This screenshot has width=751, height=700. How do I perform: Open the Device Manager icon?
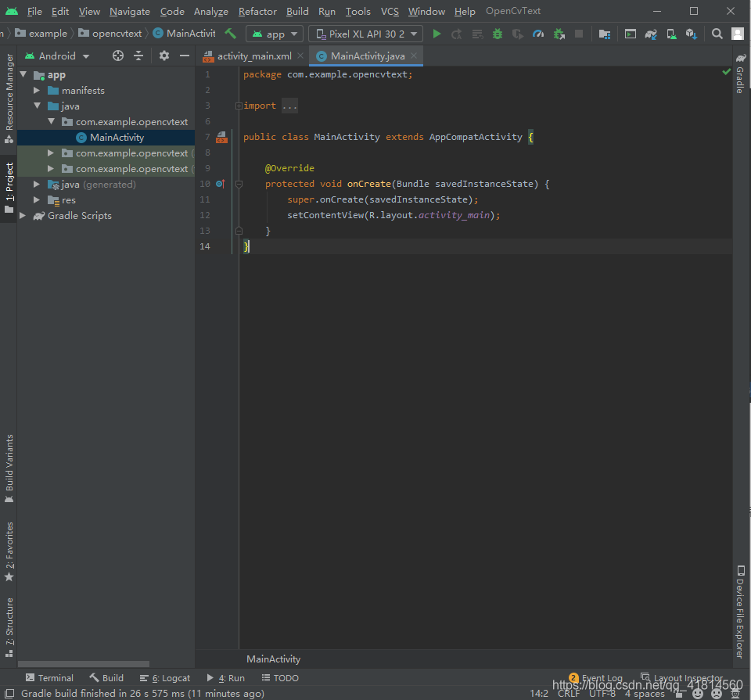(671, 34)
